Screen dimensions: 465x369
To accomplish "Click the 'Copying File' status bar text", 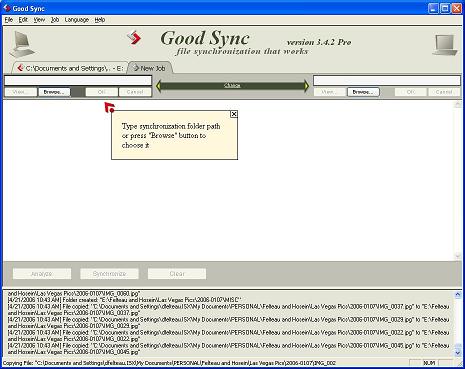I will coord(169,363).
